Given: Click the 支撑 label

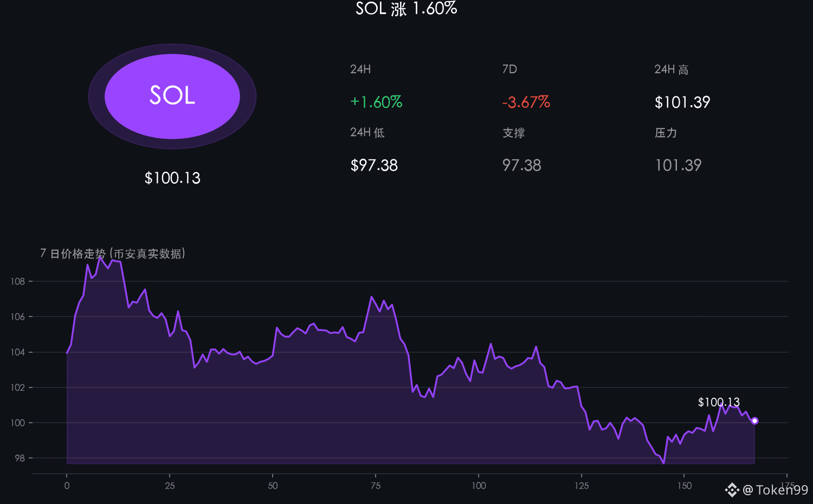Looking at the screenshot, I should (x=513, y=133).
